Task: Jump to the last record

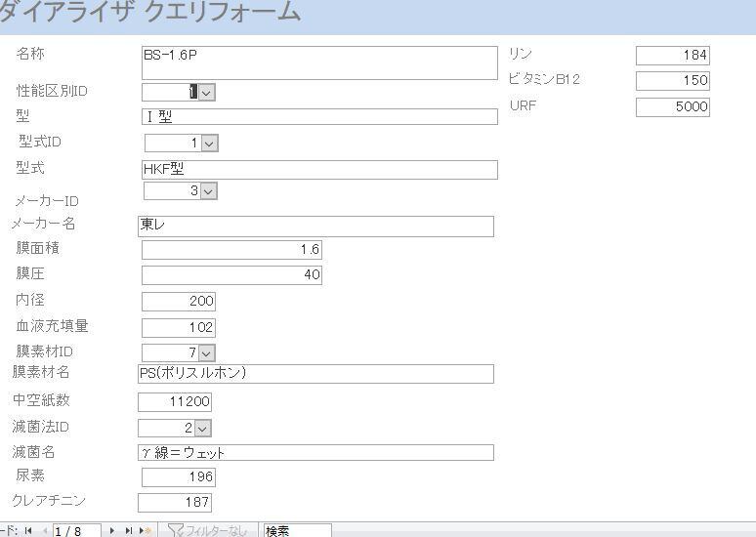Action: point(128,530)
